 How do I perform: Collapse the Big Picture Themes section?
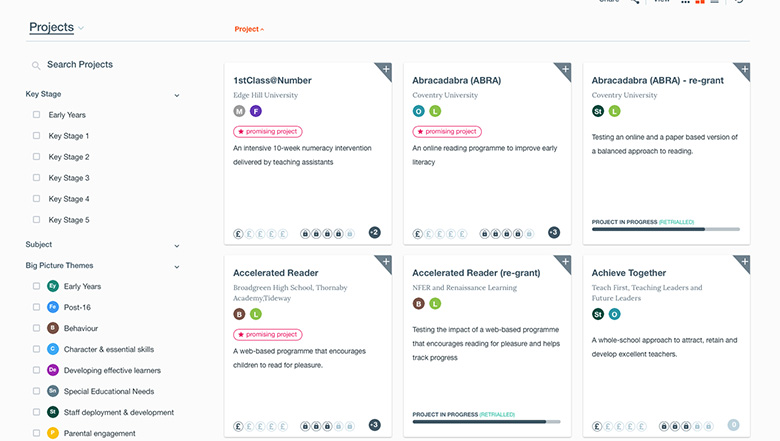[177, 267]
